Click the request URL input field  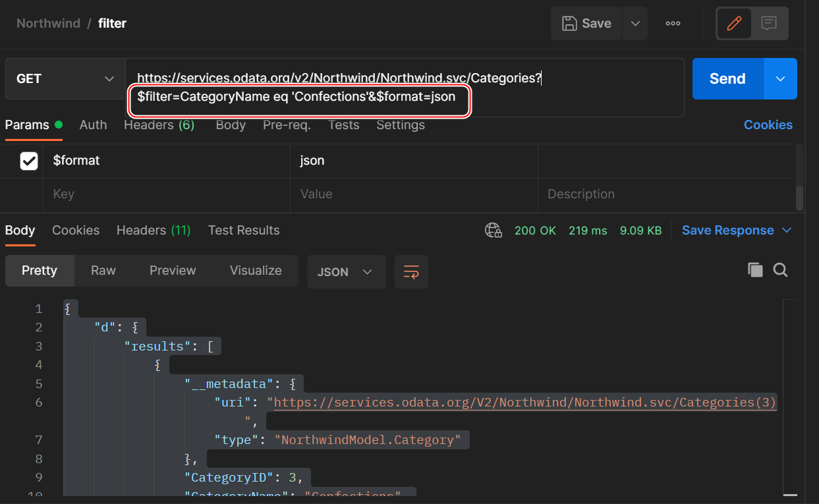click(405, 88)
